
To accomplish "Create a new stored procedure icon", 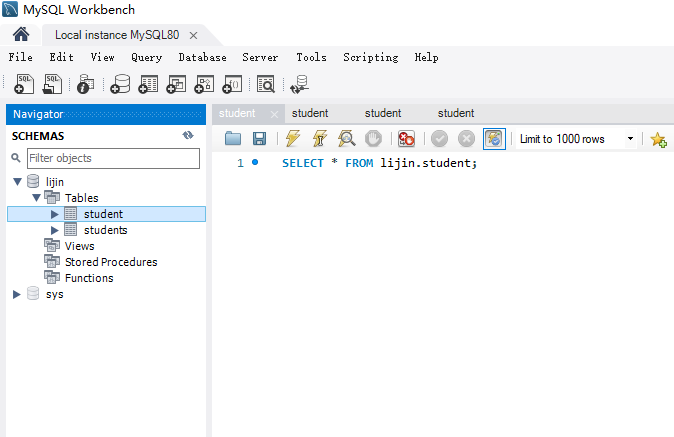I will pyautogui.click(x=204, y=84).
